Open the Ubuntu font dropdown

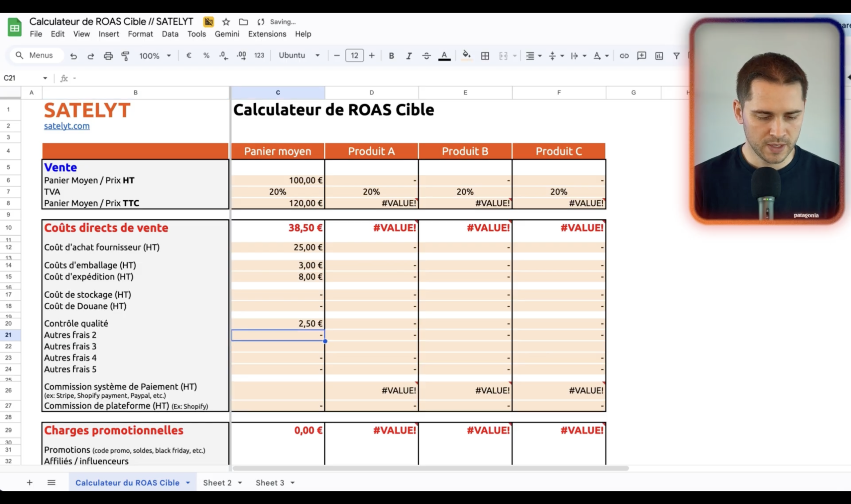click(299, 55)
